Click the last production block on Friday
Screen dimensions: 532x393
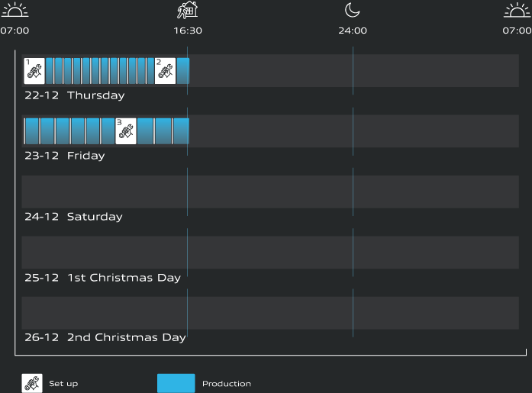click(181, 131)
